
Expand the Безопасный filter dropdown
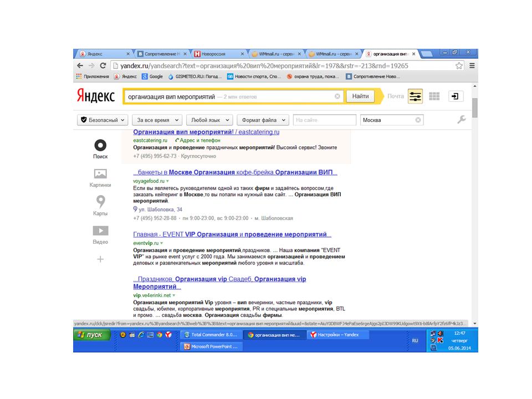103,120
